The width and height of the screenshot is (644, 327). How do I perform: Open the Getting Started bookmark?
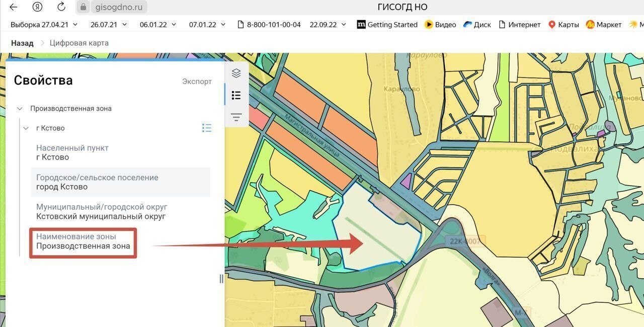[x=387, y=24]
